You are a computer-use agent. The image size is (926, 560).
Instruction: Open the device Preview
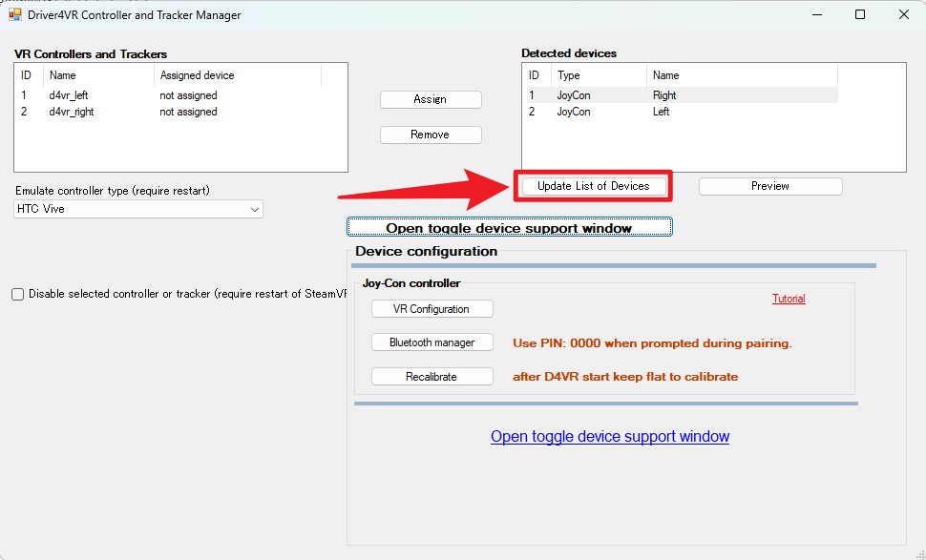tap(770, 186)
